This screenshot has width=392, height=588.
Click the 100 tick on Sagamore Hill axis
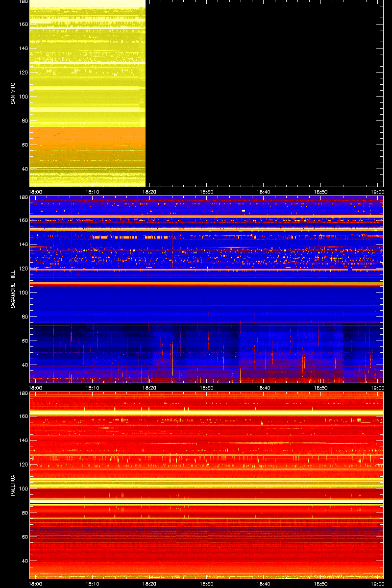pos(23,293)
